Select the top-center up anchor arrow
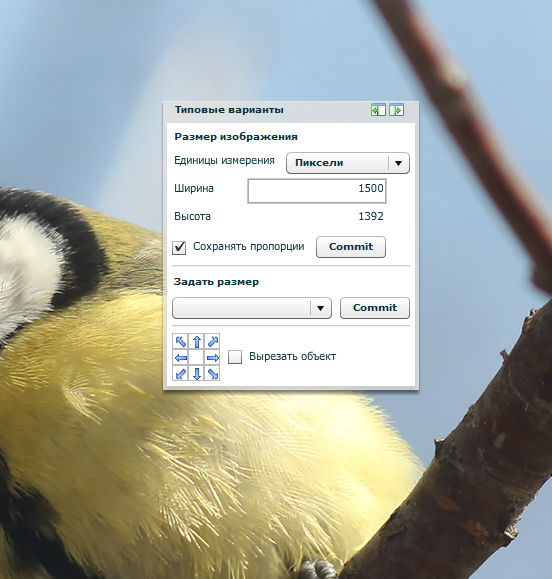 (x=197, y=342)
